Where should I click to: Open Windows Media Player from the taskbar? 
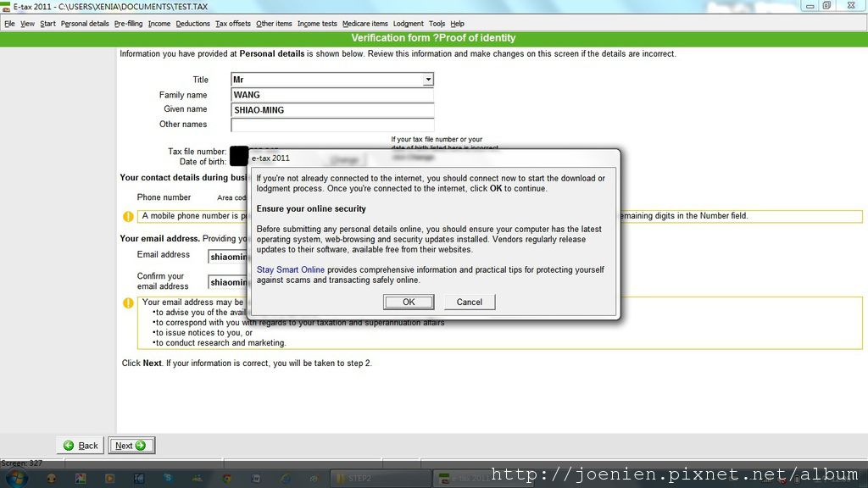pos(109,479)
